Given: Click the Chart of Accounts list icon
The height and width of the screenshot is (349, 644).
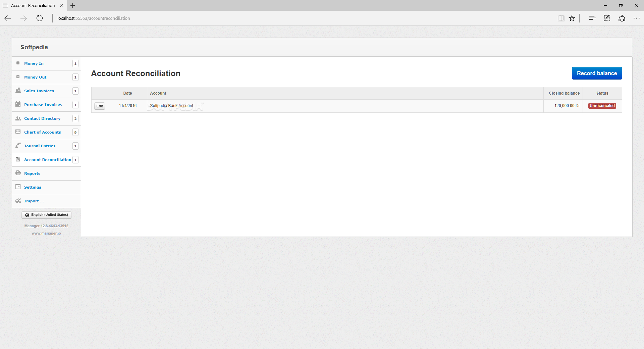Looking at the screenshot, I should point(18,132).
